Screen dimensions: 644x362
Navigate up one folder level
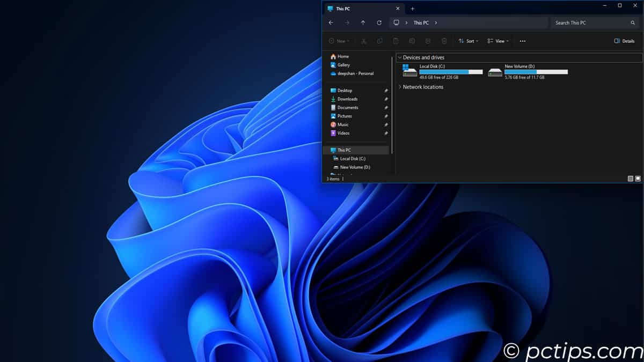pyautogui.click(x=363, y=23)
